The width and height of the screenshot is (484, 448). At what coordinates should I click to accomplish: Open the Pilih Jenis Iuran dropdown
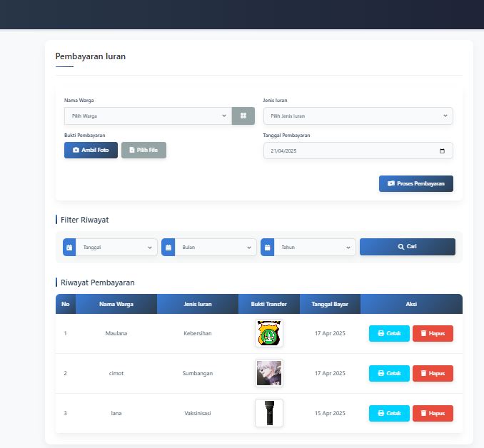pyautogui.click(x=358, y=116)
